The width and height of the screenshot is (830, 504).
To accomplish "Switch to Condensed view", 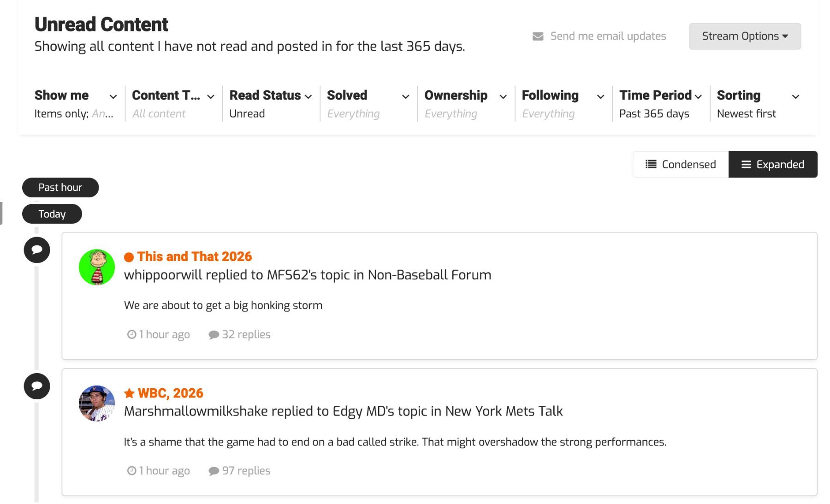I will tap(681, 165).
